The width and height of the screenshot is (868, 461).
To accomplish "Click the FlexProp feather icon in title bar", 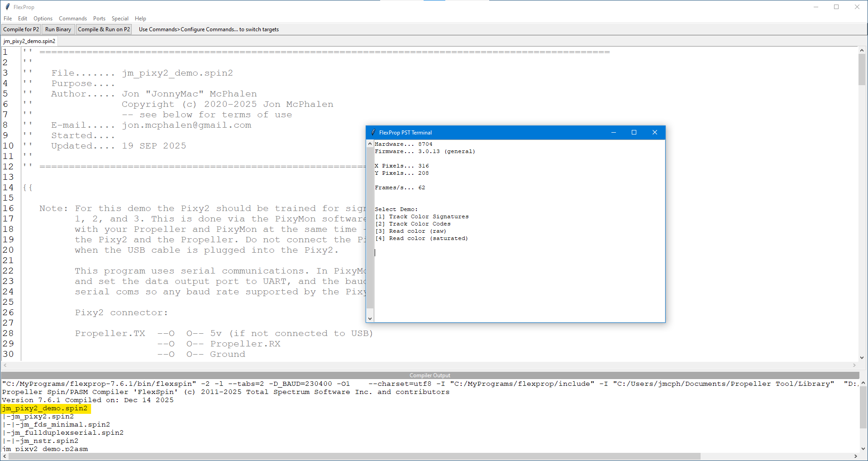I will coord(7,7).
